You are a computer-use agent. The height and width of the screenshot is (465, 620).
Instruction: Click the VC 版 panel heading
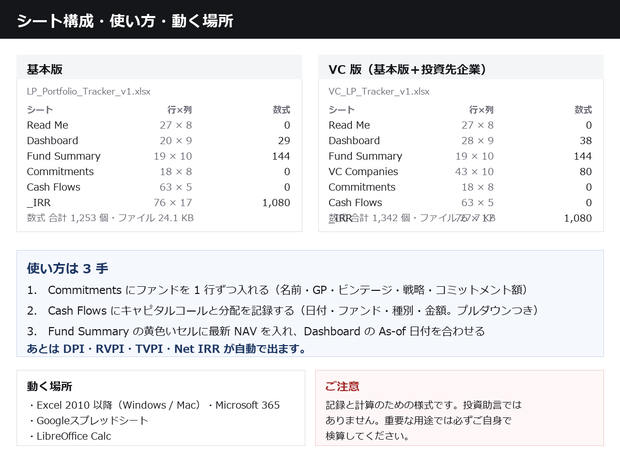(x=407, y=69)
